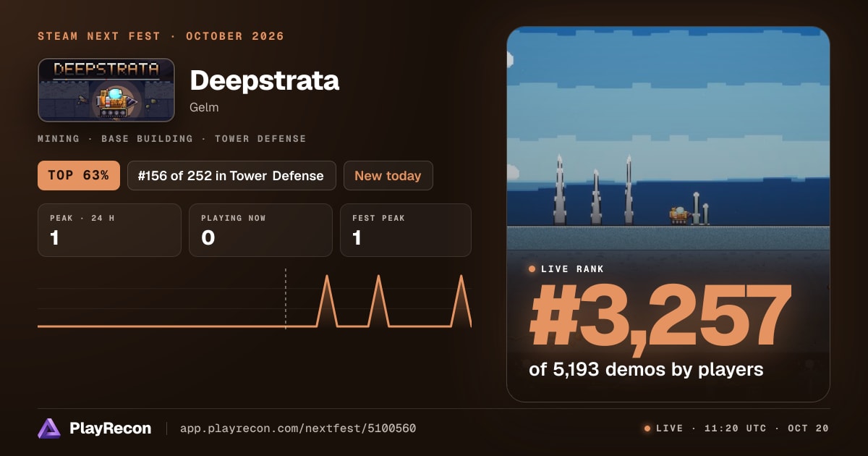Open the Deepstrata gameplay screenshot
Screen dimensions: 868x456
pos(668,214)
